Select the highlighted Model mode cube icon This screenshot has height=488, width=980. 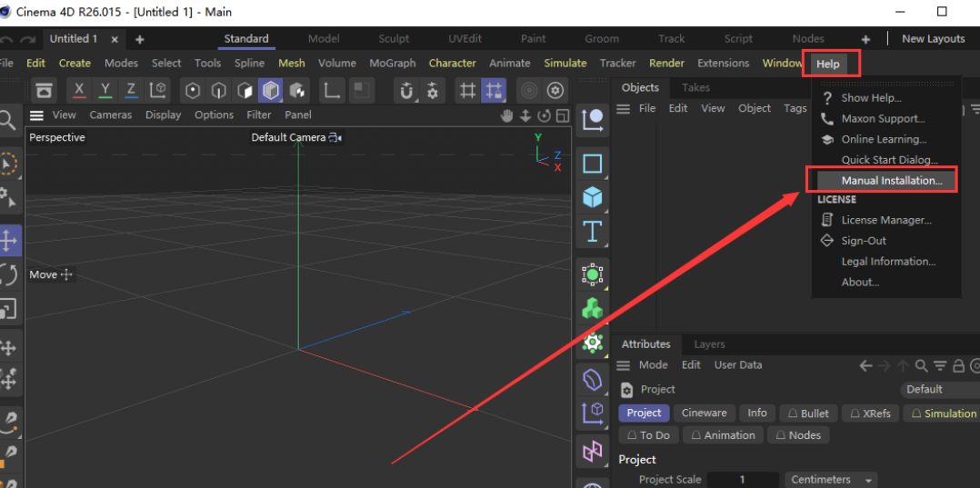(270, 91)
